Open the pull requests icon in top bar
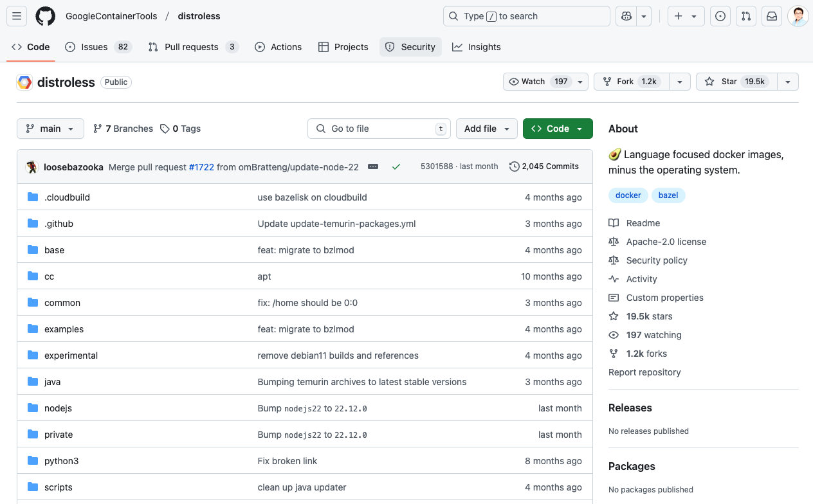 click(746, 16)
